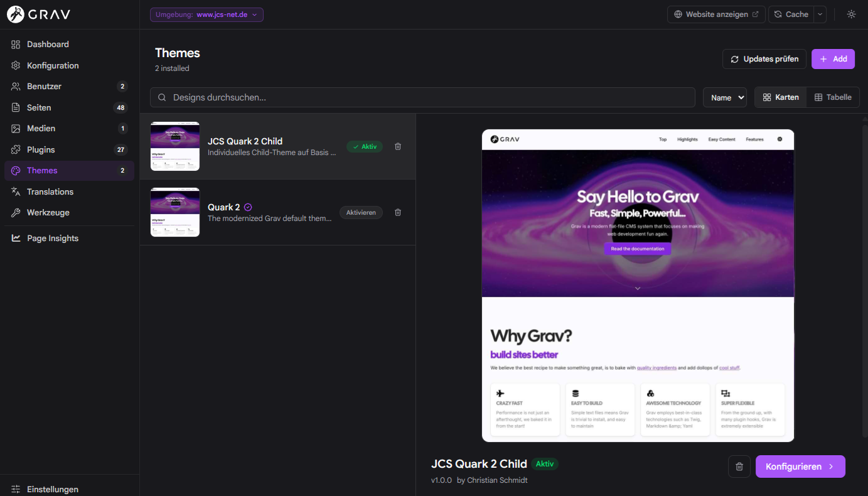Expand the Cache options arrow
The image size is (868, 496).
[820, 14]
